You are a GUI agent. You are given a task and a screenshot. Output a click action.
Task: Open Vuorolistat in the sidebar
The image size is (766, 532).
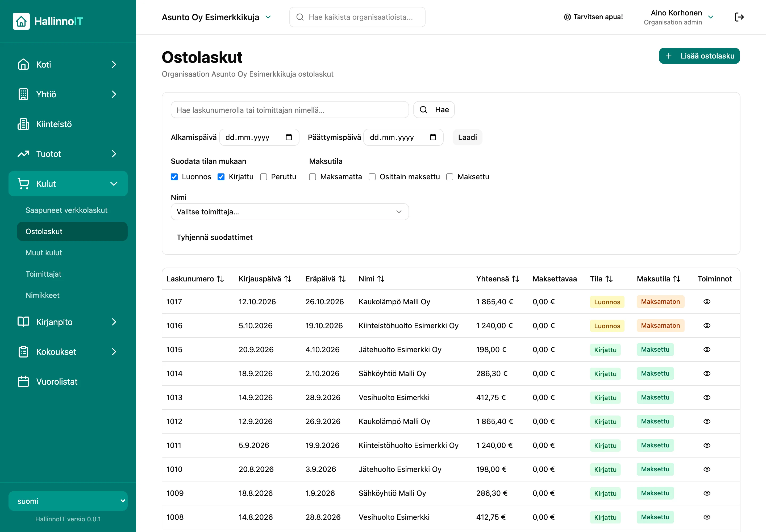tap(68, 382)
